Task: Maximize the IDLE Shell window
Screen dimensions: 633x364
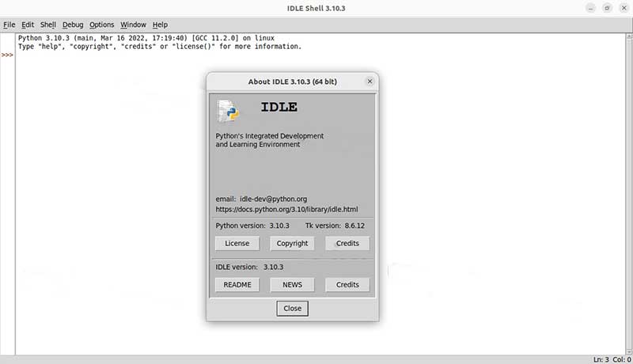Action: coord(607,8)
